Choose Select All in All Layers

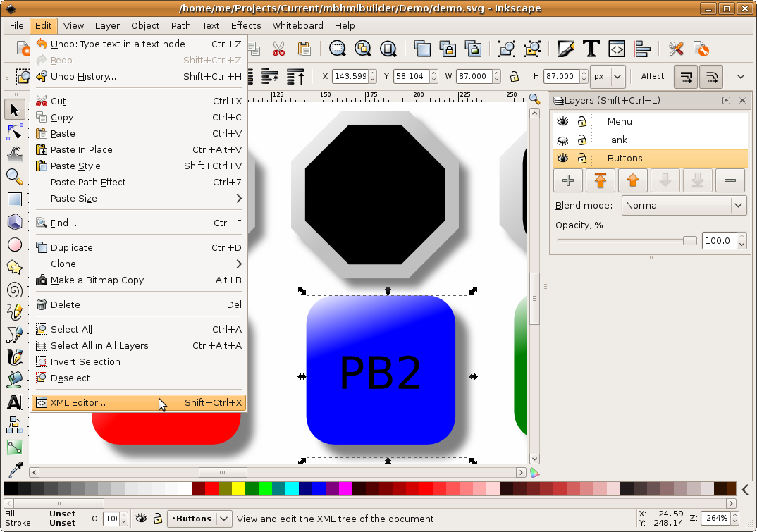(x=139, y=346)
